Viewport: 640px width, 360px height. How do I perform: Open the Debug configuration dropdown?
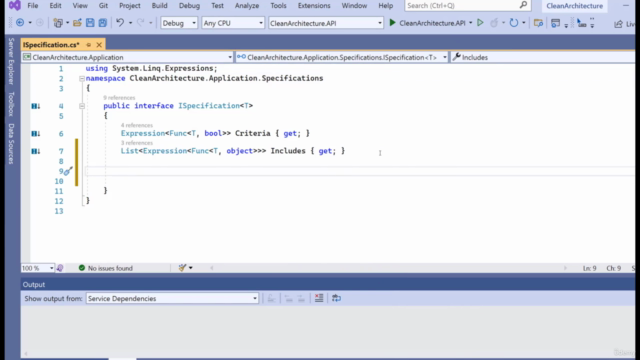pos(179,23)
